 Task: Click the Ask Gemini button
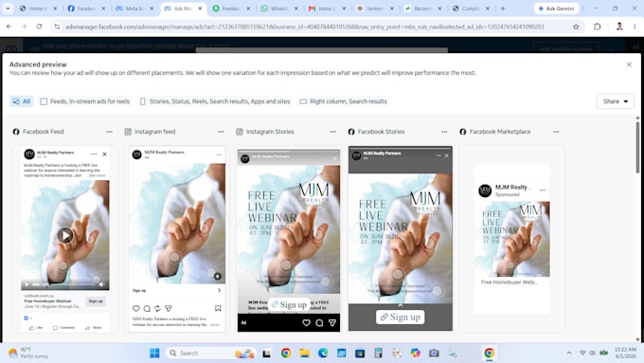(x=556, y=9)
